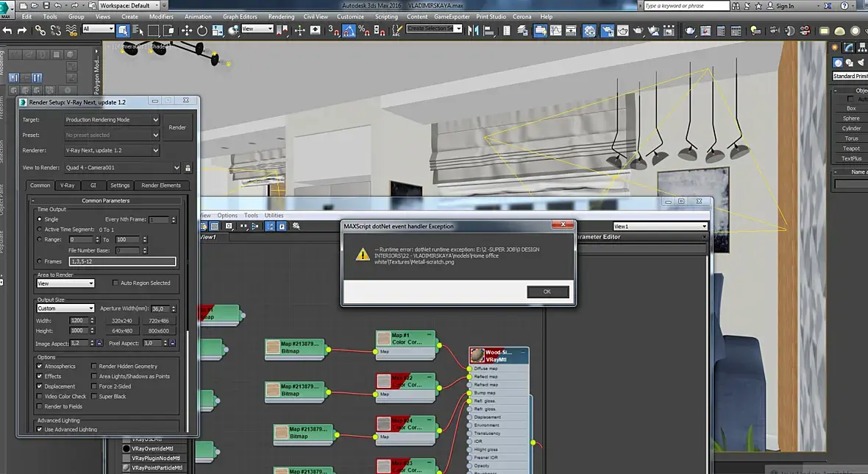
Task: Click the Render button
Action: [177, 127]
